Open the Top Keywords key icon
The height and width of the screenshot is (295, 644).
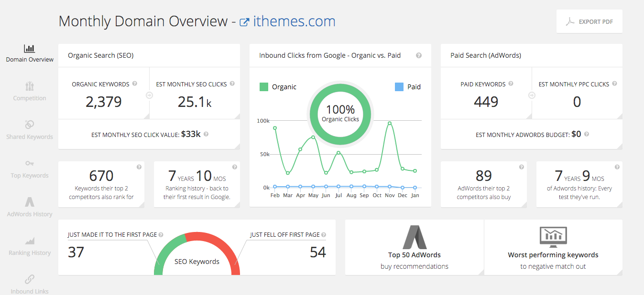pos(30,163)
